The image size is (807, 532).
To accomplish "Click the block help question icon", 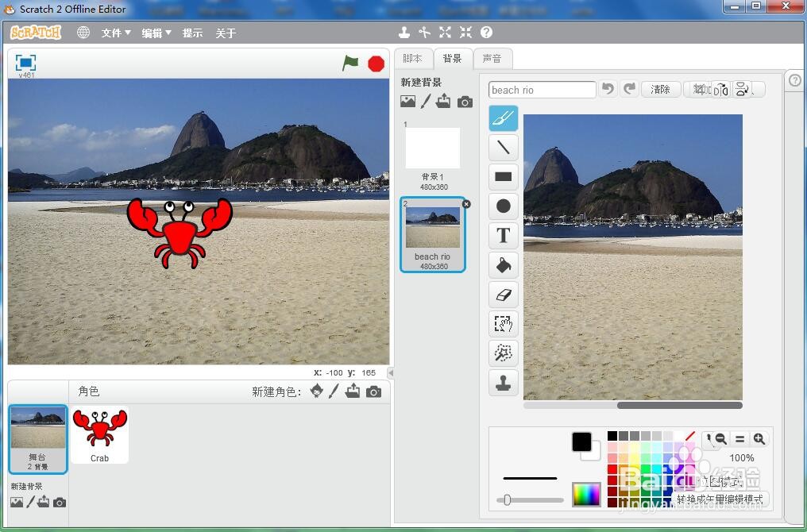I will [486, 33].
